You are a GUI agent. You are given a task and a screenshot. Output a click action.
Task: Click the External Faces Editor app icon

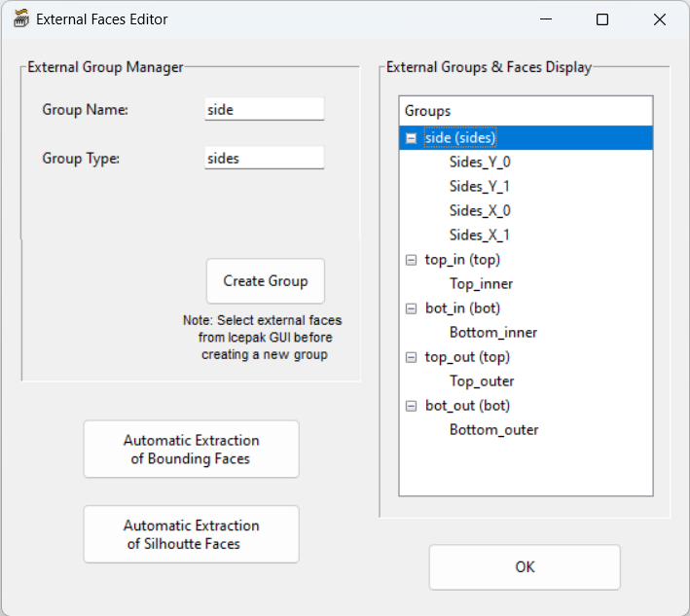pos(20,19)
